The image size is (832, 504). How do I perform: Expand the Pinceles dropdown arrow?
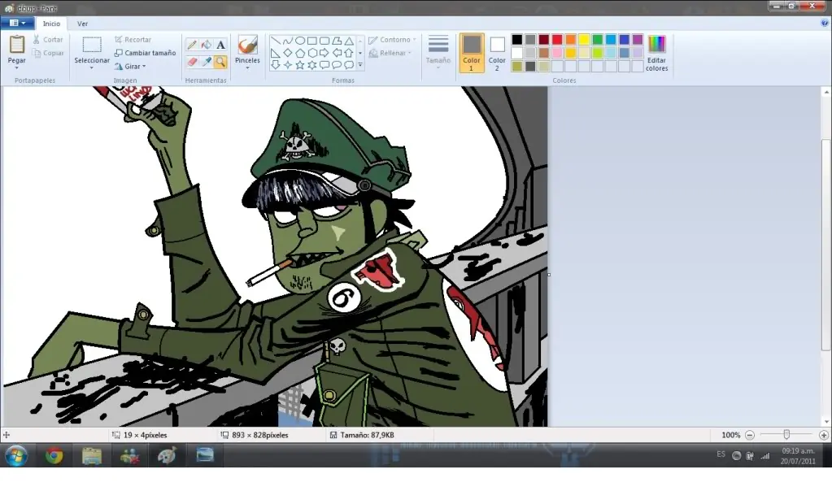247,68
